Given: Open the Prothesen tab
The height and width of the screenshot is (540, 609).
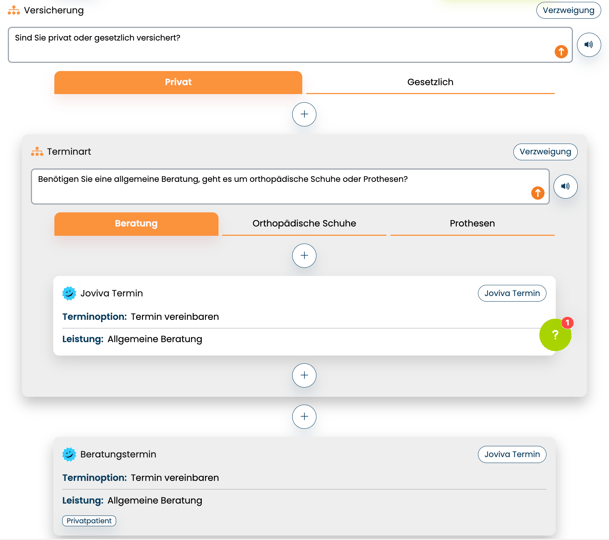Looking at the screenshot, I should coord(472,223).
